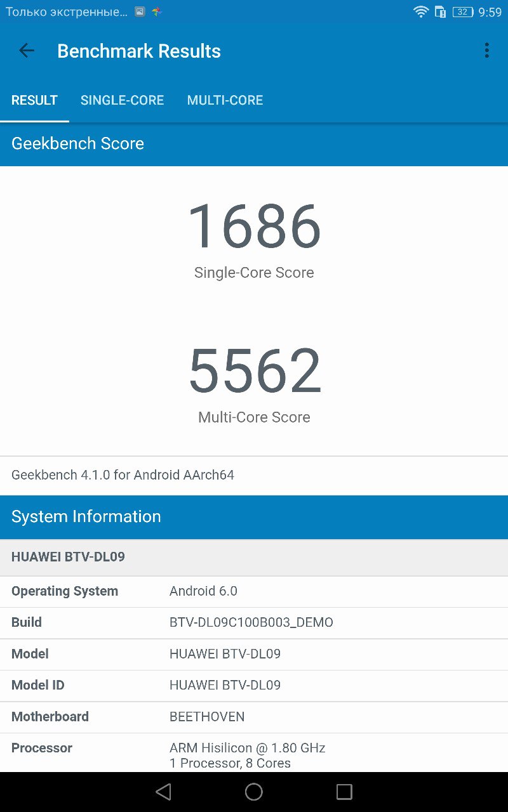The image size is (508, 812).
Task: Tap the recent apps square button
Action: coord(344,792)
